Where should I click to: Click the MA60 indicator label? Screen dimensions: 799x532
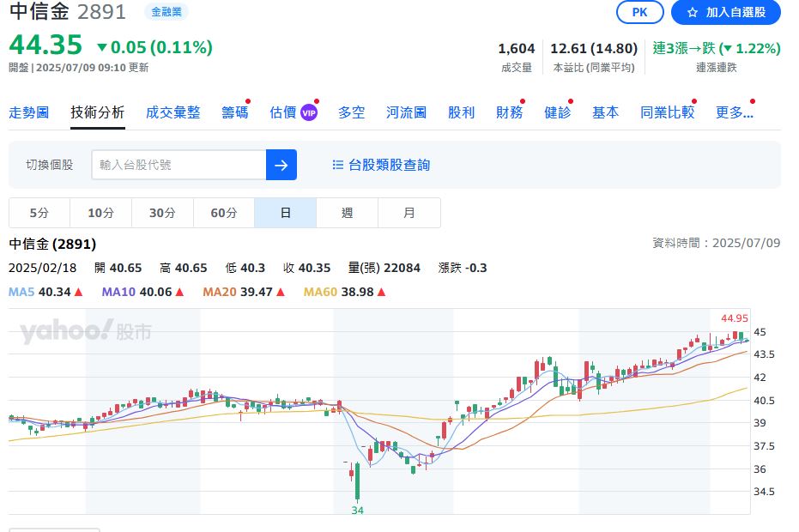[320, 292]
